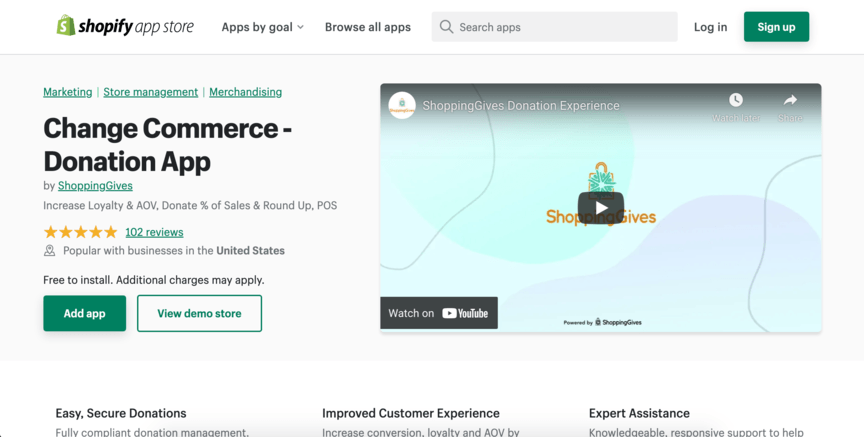Image resolution: width=864 pixels, height=437 pixels.
Task: Click the five-star rating
Action: point(80,232)
